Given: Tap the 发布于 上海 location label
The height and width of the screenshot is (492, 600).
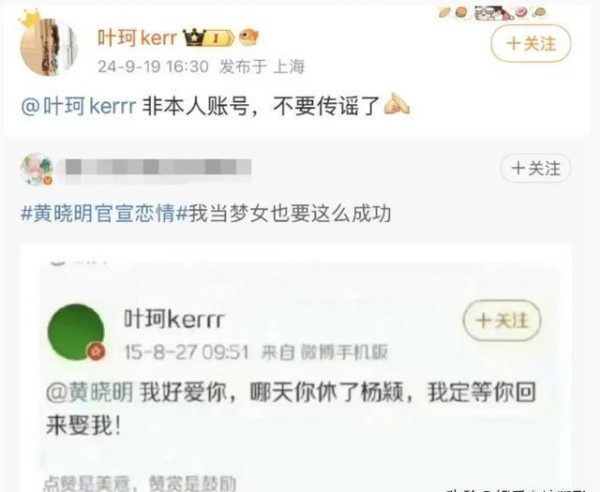Looking at the screenshot, I should pyautogui.click(x=262, y=67).
